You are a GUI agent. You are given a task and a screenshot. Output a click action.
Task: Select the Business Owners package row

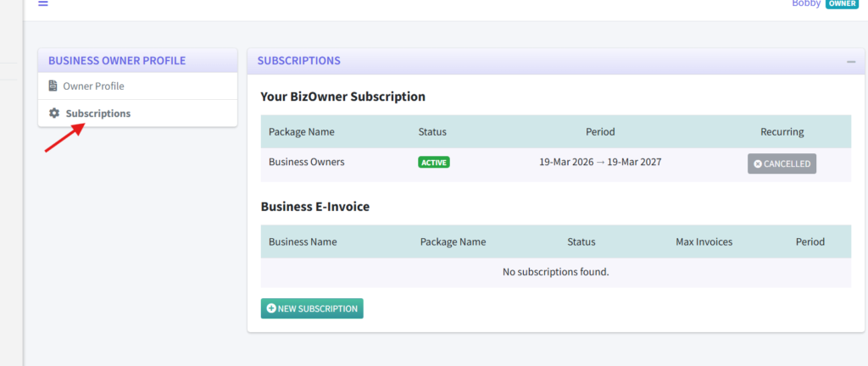(306, 162)
